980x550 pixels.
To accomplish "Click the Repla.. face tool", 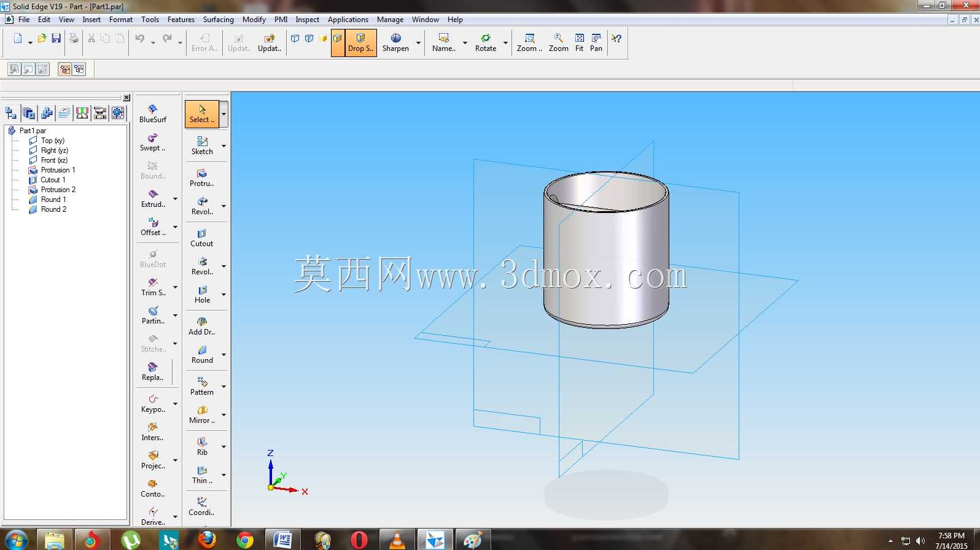I will pyautogui.click(x=153, y=371).
